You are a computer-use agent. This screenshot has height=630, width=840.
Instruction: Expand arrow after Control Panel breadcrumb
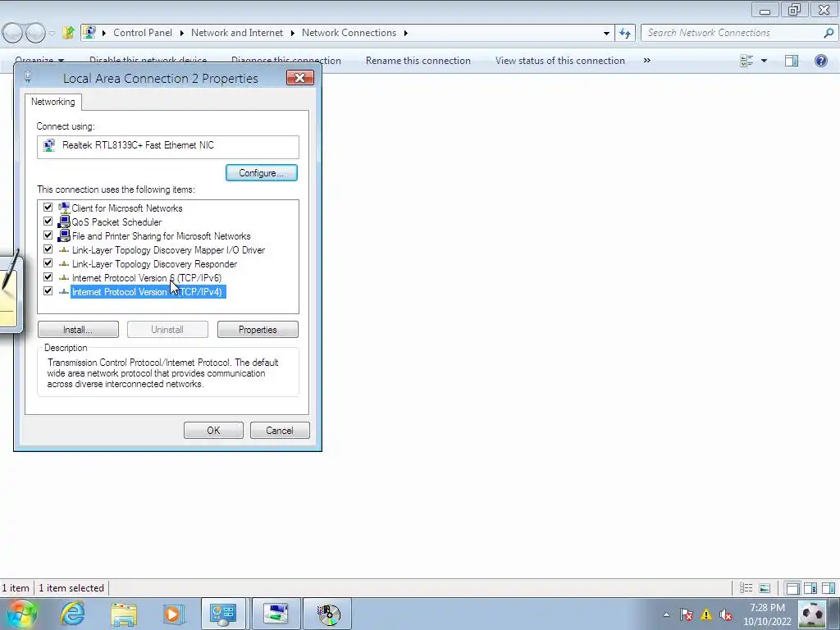pos(181,33)
